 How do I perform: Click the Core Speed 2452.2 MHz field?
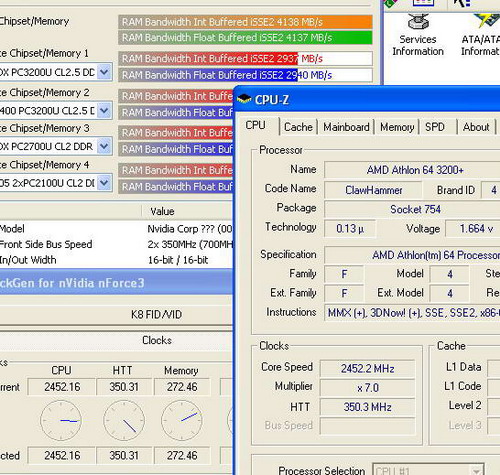[368, 369]
